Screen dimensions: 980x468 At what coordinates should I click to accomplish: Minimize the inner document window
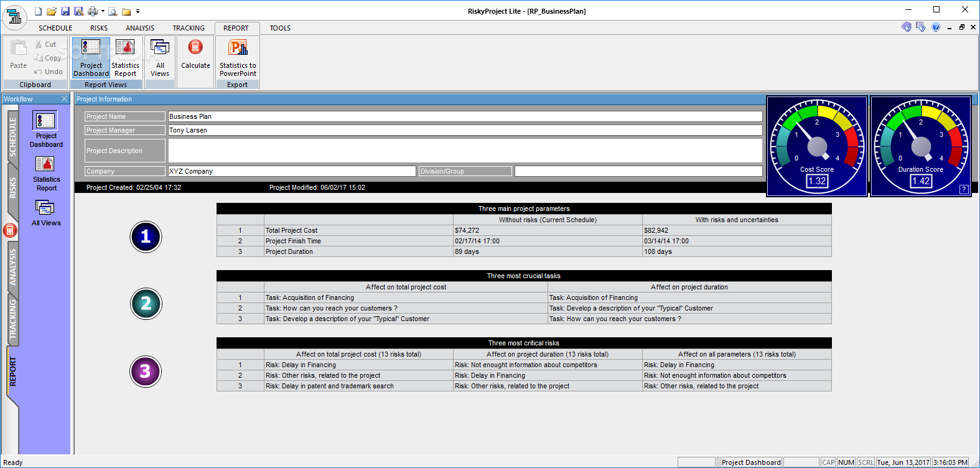click(950, 28)
